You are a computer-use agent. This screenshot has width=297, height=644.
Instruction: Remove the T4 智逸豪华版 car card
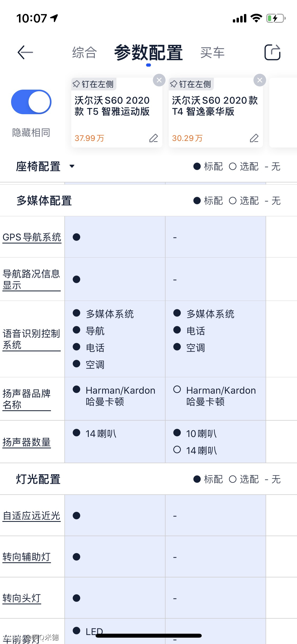tap(260, 80)
